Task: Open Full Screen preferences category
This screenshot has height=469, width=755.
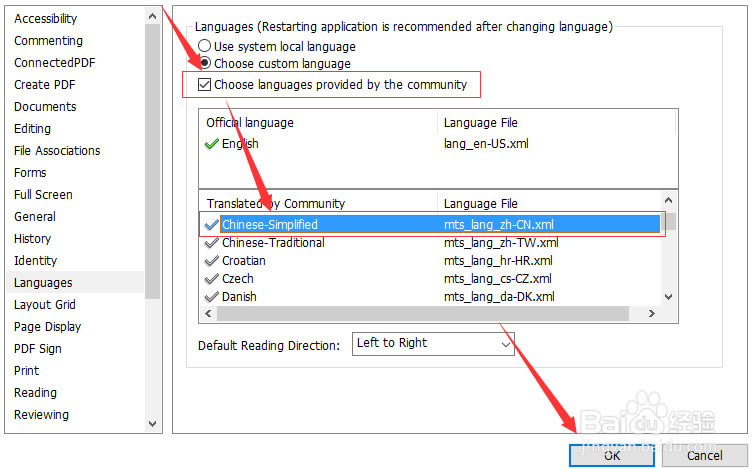Action: [x=43, y=195]
